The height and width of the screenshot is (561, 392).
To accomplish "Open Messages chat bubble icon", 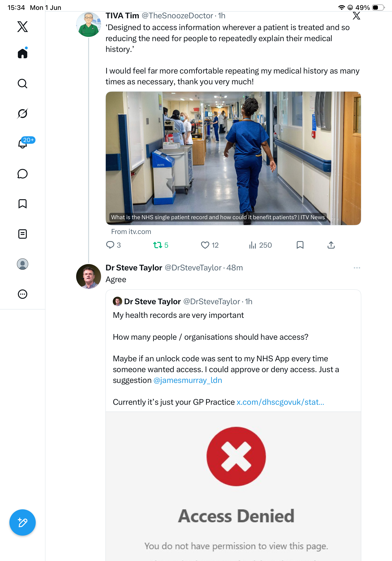I will pyautogui.click(x=23, y=174).
